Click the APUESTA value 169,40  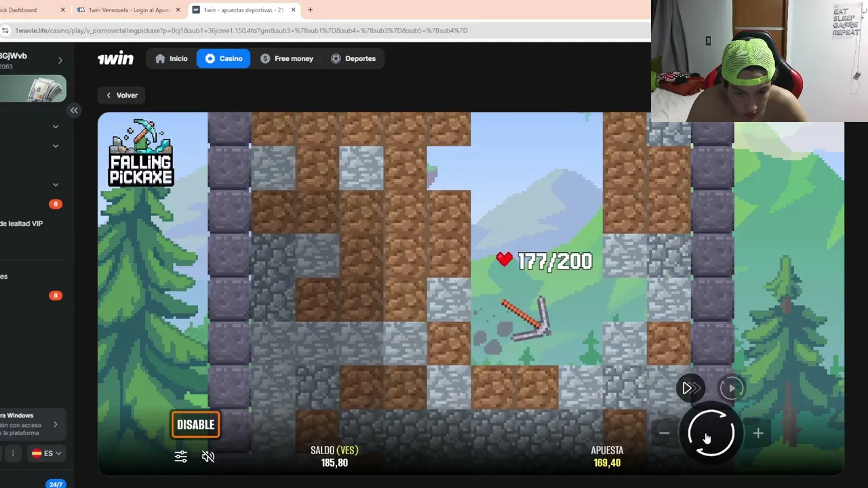607,463
